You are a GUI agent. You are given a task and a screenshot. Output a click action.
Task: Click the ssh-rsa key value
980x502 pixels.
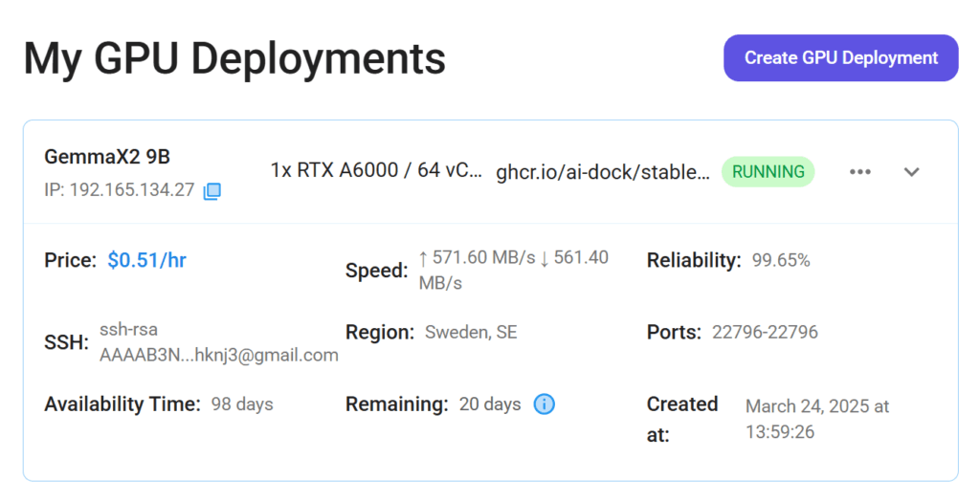pyautogui.click(x=218, y=342)
